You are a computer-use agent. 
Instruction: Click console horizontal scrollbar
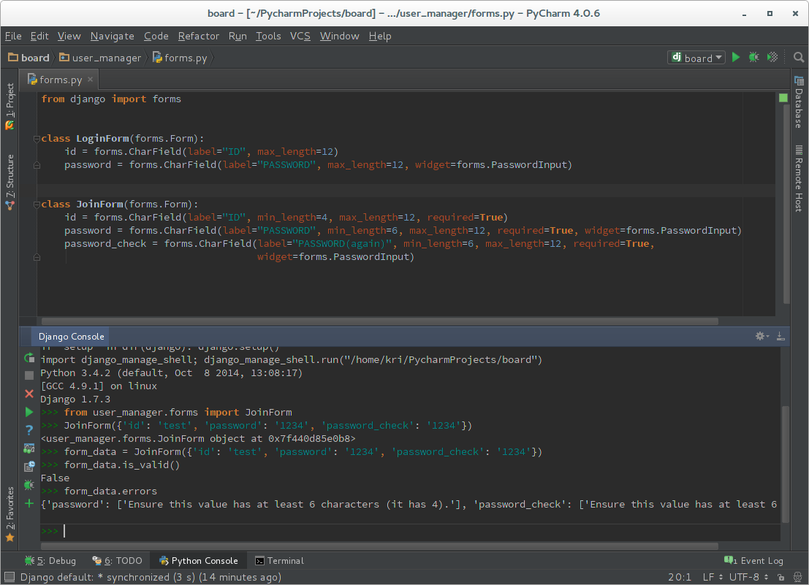[380, 546]
